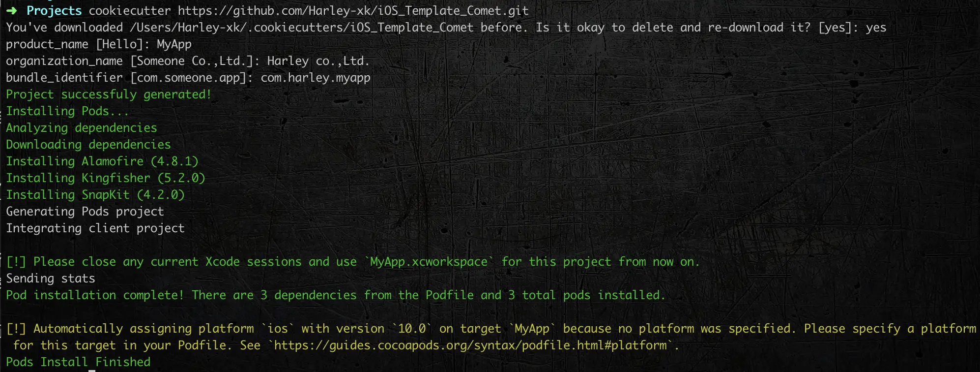This screenshot has height=372, width=980.
Task: Click the 'Project successfuly generated!' message
Action: [x=109, y=94]
